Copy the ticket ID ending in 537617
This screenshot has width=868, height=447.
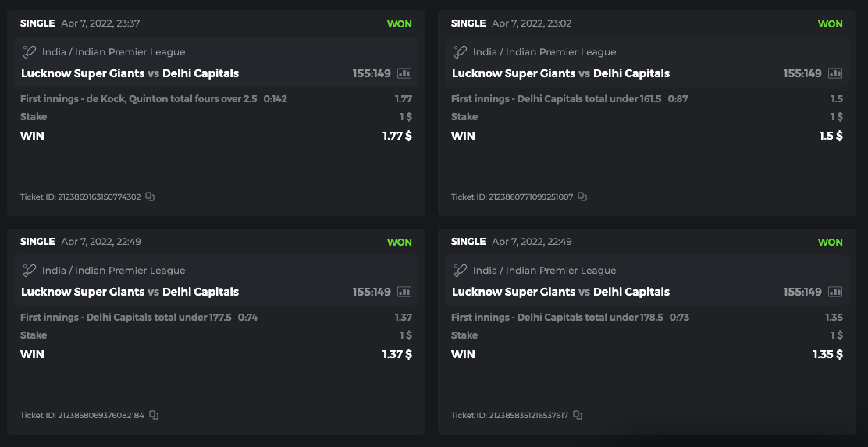click(x=578, y=415)
